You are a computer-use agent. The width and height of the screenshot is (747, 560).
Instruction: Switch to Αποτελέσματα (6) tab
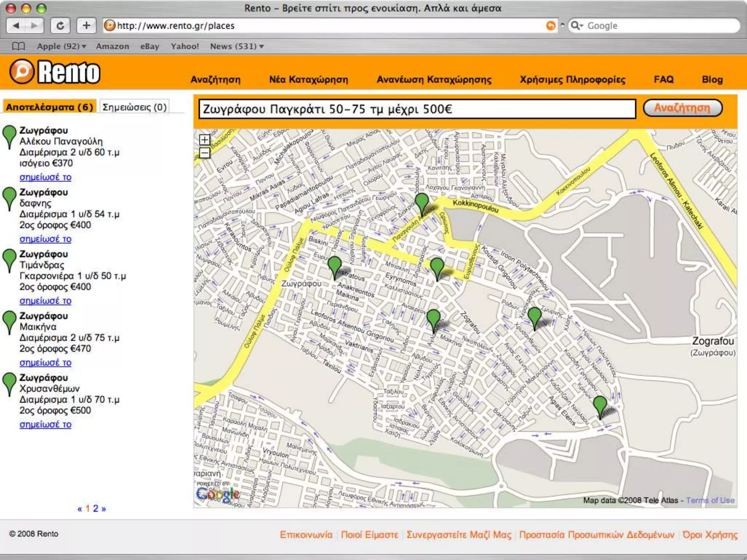pyautogui.click(x=50, y=107)
